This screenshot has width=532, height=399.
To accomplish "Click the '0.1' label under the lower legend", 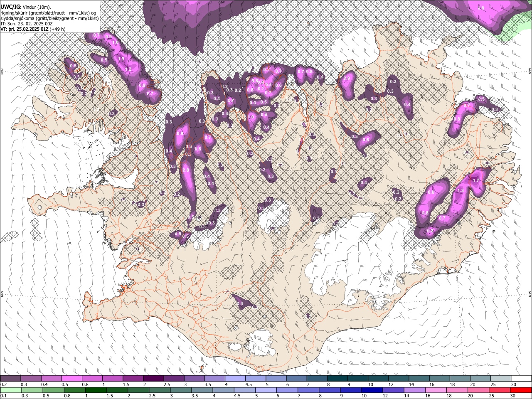I will 3,396.
